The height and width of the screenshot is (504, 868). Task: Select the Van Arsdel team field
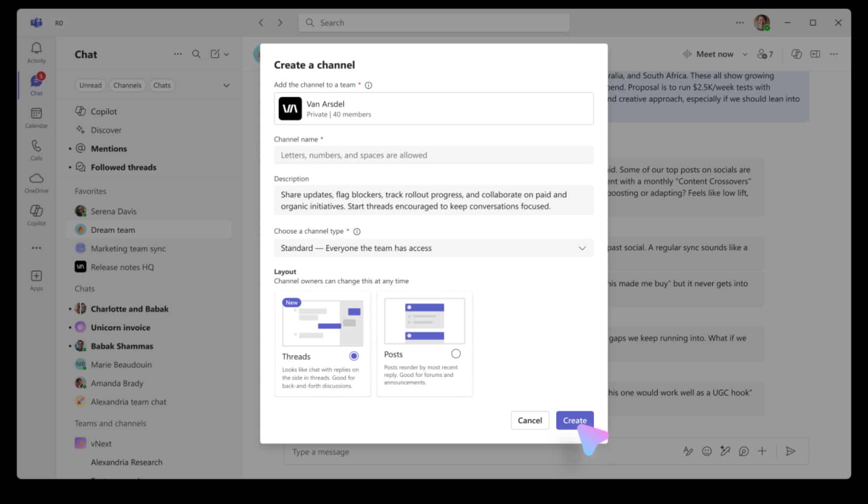pyautogui.click(x=434, y=108)
